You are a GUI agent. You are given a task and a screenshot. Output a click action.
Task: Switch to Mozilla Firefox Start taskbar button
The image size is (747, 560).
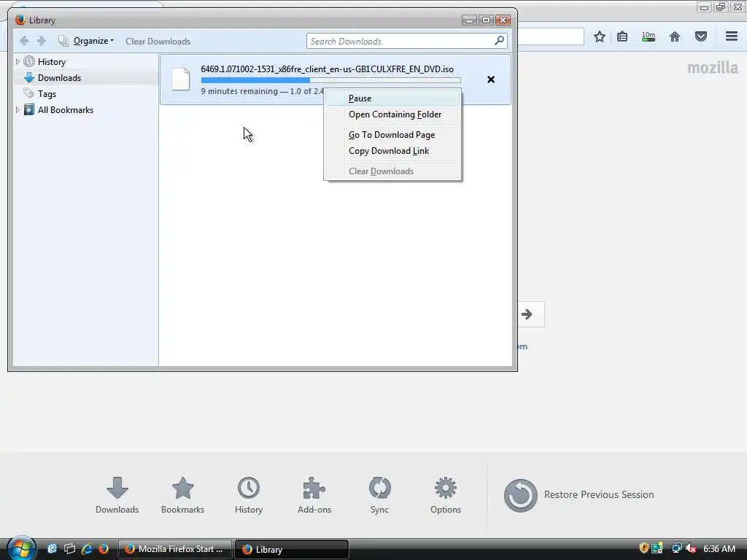click(x=174, y=549)
